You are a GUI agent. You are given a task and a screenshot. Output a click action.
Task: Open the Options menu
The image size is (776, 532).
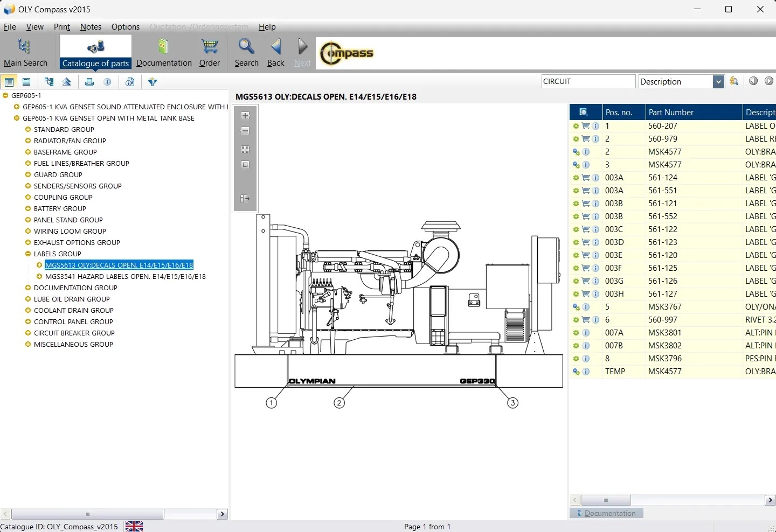pyautogui.click(x=125, y=27)
